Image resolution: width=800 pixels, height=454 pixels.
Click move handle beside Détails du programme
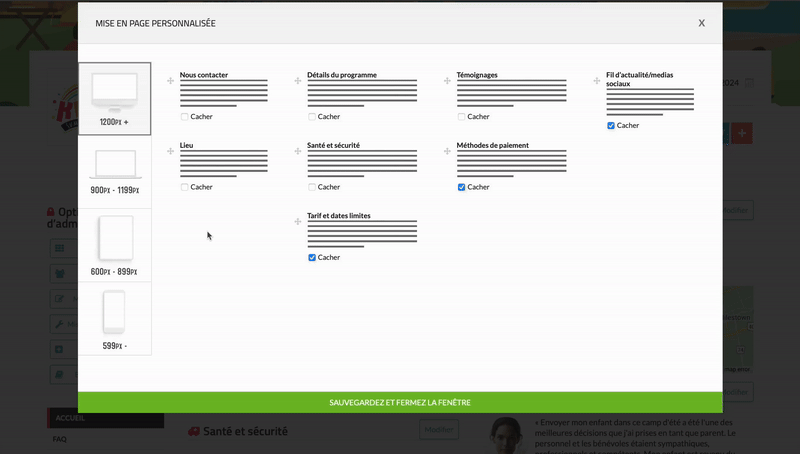(x=298, y=81)
